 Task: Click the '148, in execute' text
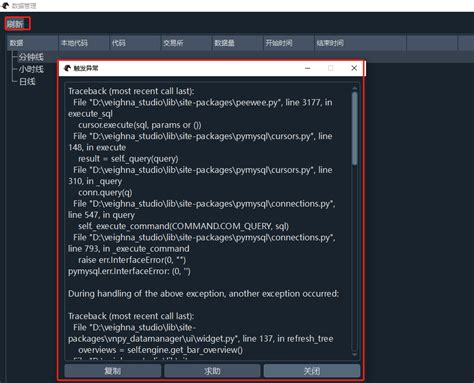tap(97, 147)
